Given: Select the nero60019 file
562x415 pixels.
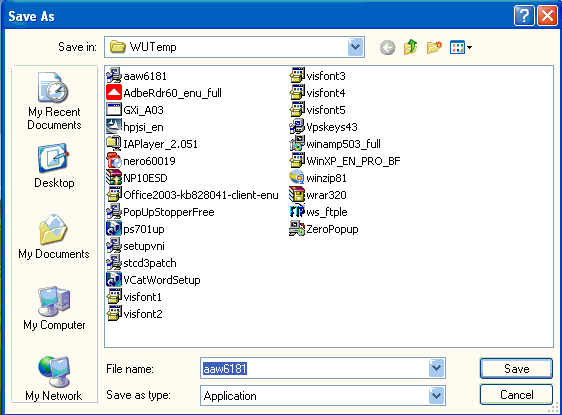Looking at the screenshot, I should (141, 161).
